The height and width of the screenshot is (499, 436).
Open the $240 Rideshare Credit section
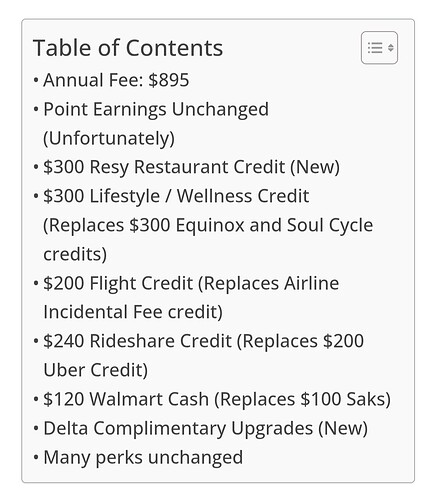[204, 341]
